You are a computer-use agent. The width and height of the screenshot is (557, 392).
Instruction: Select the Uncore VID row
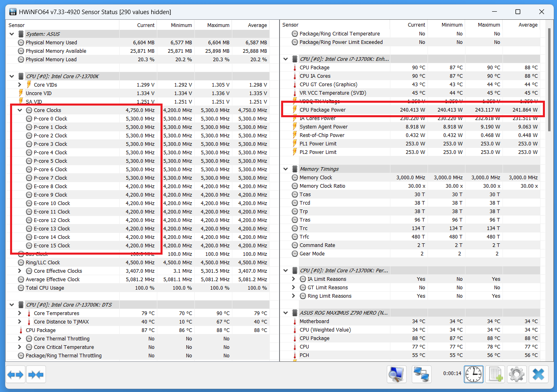pyautogui.click(x=138, y=93)
